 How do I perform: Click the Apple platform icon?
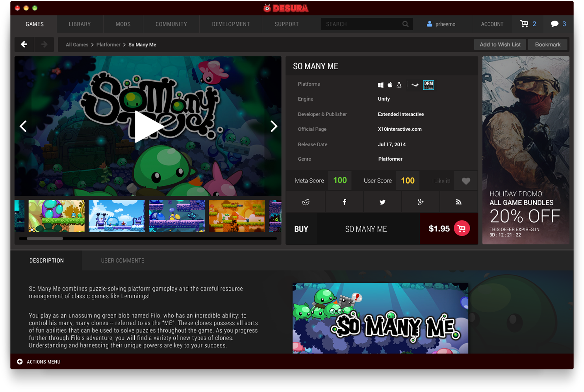coord(390,85)
